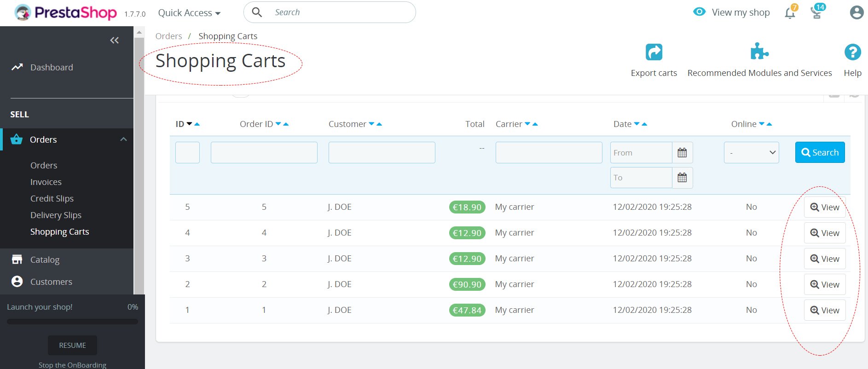Screen dimensions: 868x369
Task: Sort ID column ascending arrow
Action: (x=197, y=124)
